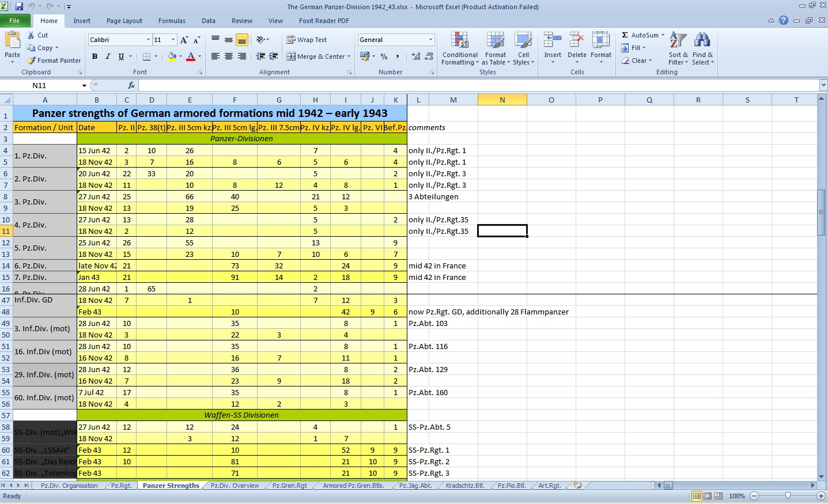The image size is (828, 504).
Task: Decrease the cell indent
Action: (x=260, y=56)
